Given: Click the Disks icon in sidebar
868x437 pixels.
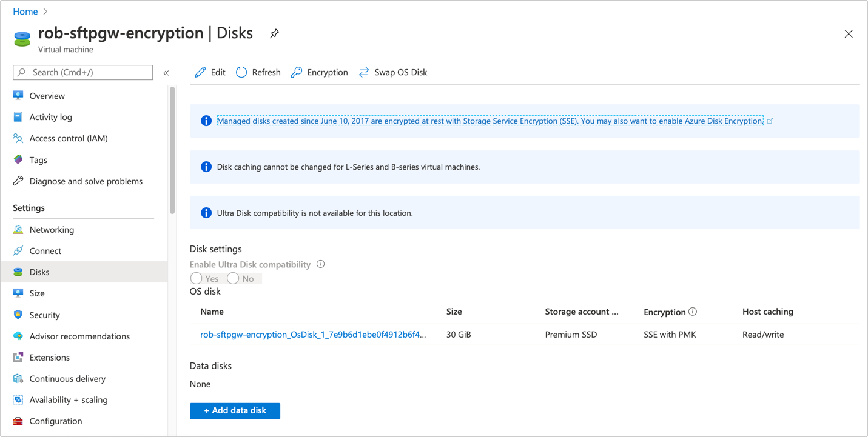Looking at the screenshot, I should [x=18, y=272].
